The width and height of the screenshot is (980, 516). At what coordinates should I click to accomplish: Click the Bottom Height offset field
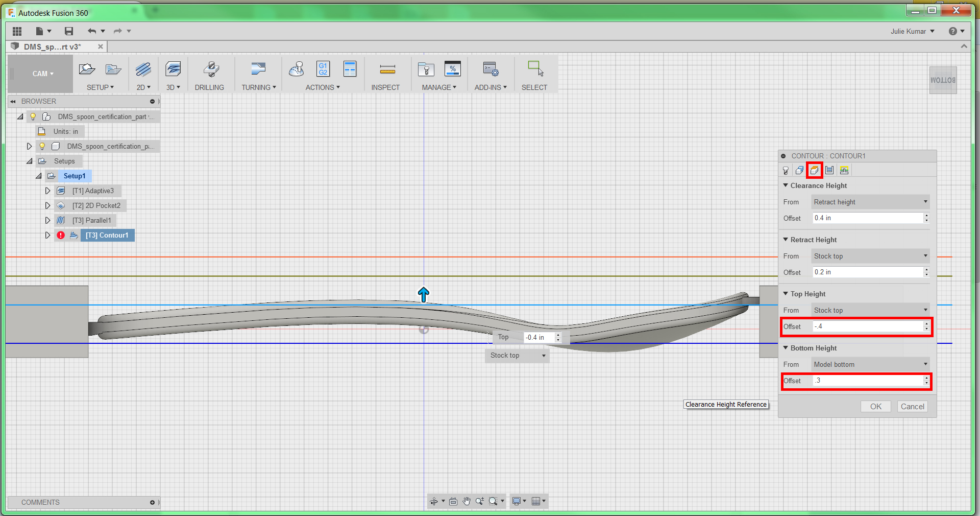tap(868, 381)
